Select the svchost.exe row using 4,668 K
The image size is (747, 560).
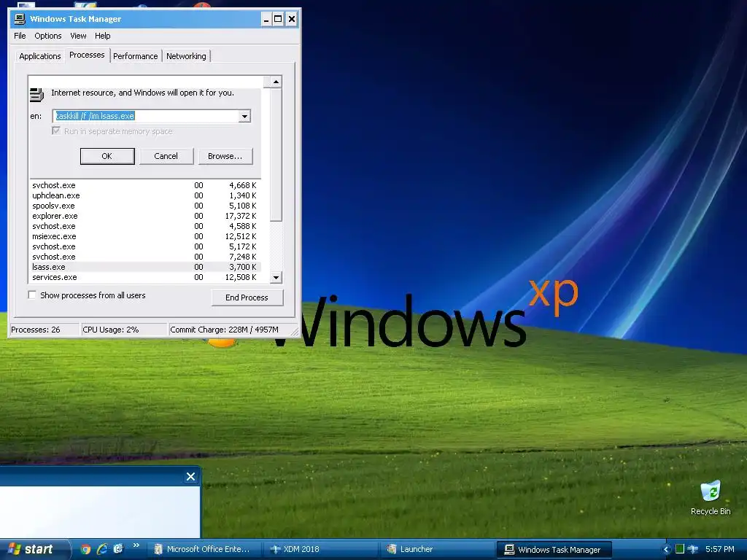pos(145,185)
